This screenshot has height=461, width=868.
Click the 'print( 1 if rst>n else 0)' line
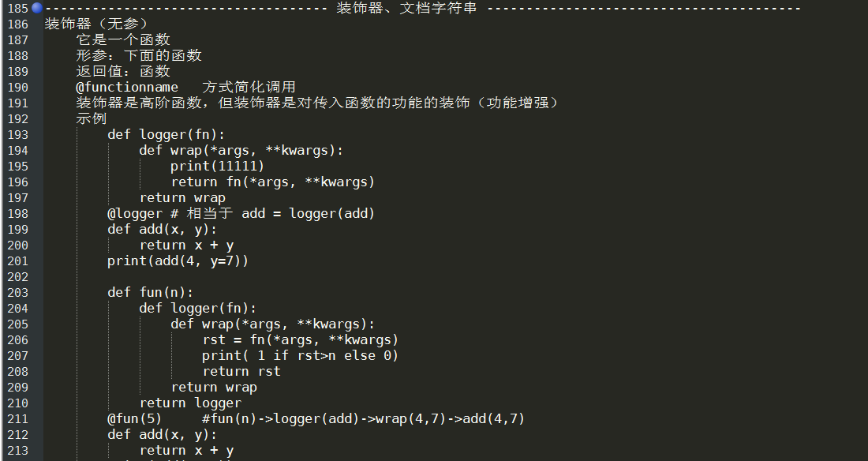coord(300,356)
